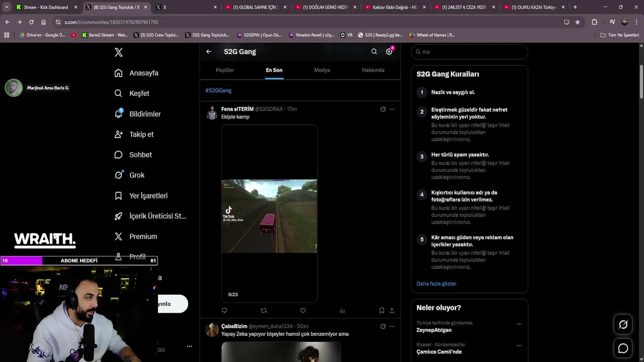Open options for Çamlıca Camii'nde trend
The image size is (644, 362).
coord(519,345)
